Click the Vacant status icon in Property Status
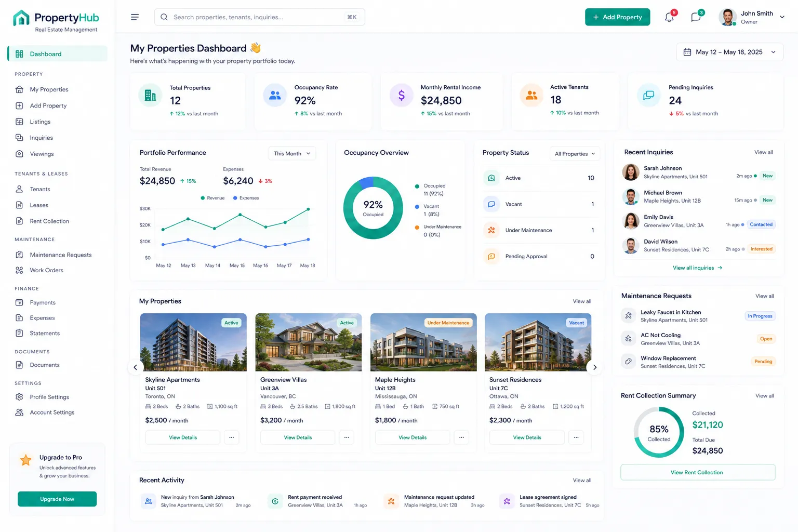The width and height of the screenshot is (798, 532). 491,204
